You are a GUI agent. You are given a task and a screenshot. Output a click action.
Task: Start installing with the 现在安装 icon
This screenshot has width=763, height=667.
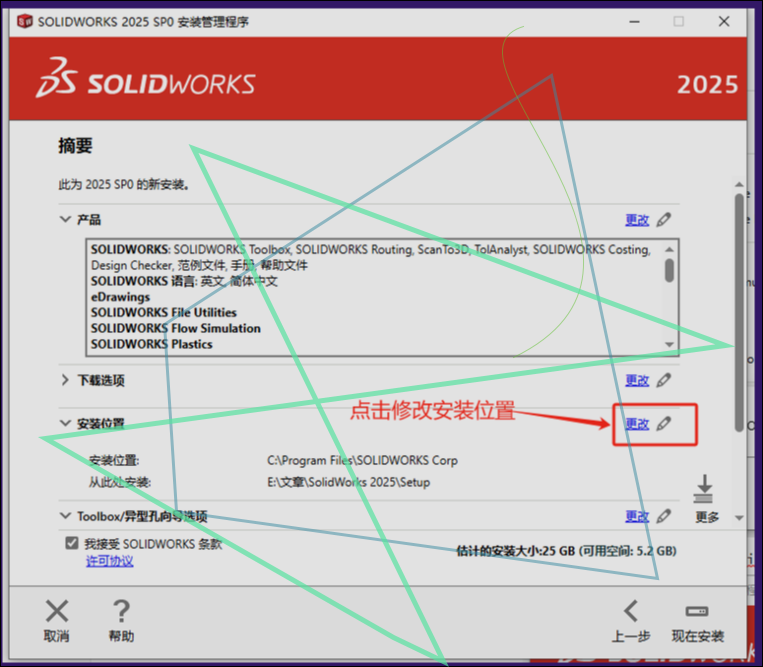tap(697, 611)
